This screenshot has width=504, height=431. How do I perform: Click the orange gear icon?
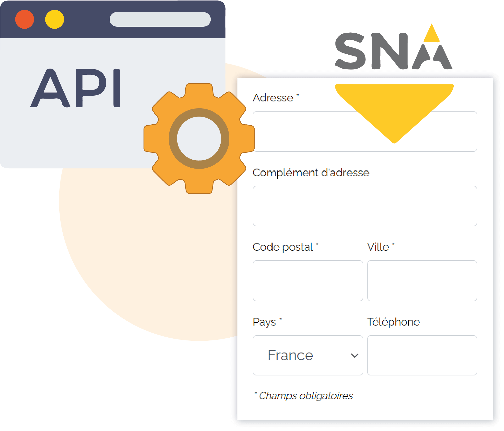pos(199,138)
